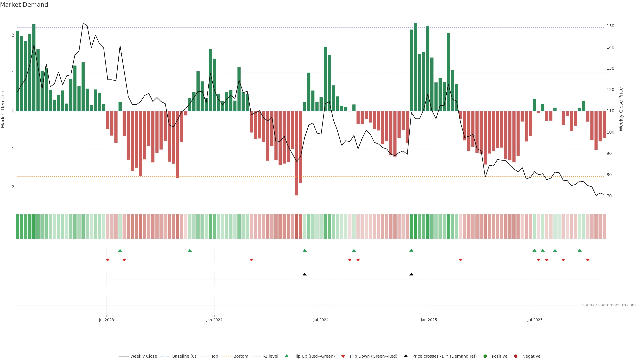Click the lone red flip-down marker after Jan 2025
The image size is (644, 362).
pyautogui.click(x=461, y=260)
